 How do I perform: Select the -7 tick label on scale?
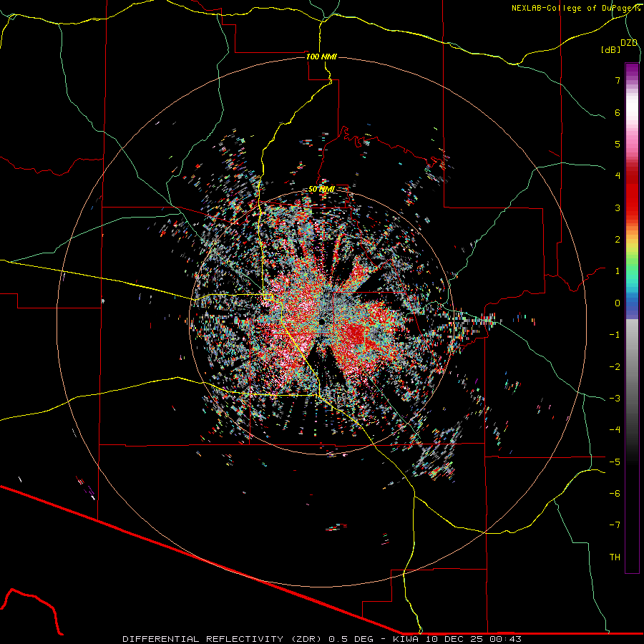click(615, 525)
